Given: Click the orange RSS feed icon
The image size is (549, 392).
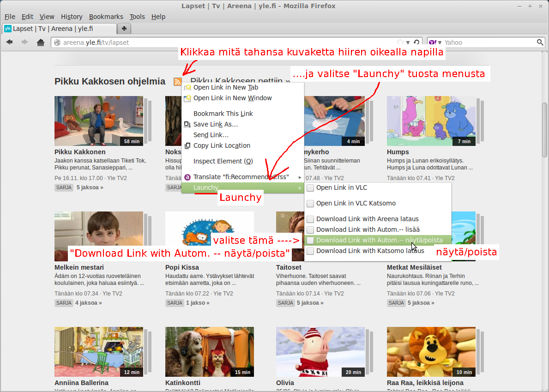Looking at the screenshot, I should (177, 82).
